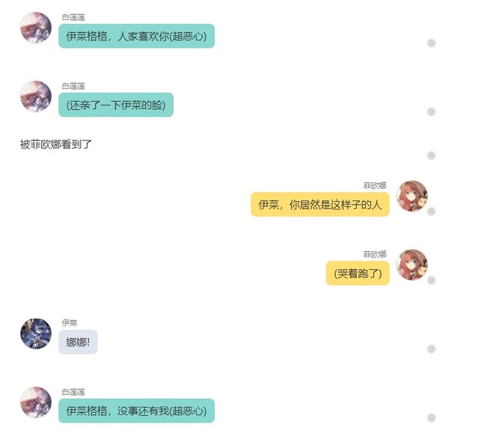The image size is (479, 448).
Task: Click 菲欧娜's avatar beside '你居然是这样子的人'
Action: 412,196
